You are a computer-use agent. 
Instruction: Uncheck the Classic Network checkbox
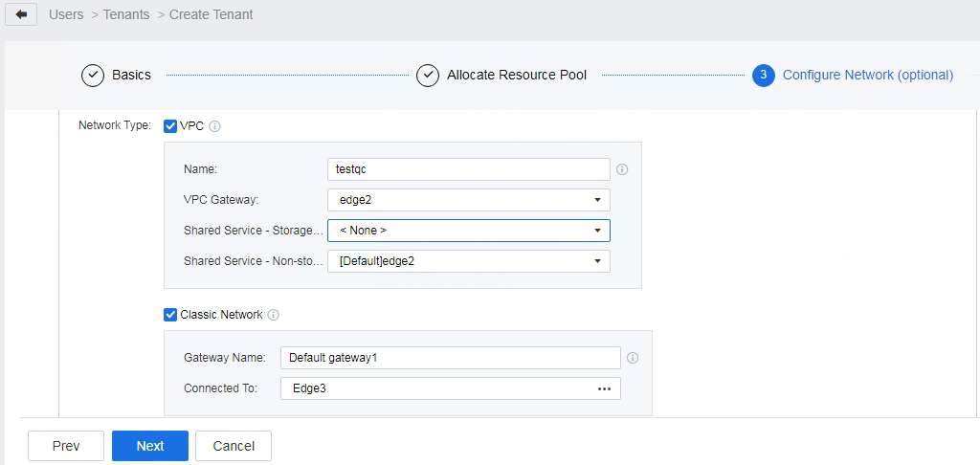[171, 315]
